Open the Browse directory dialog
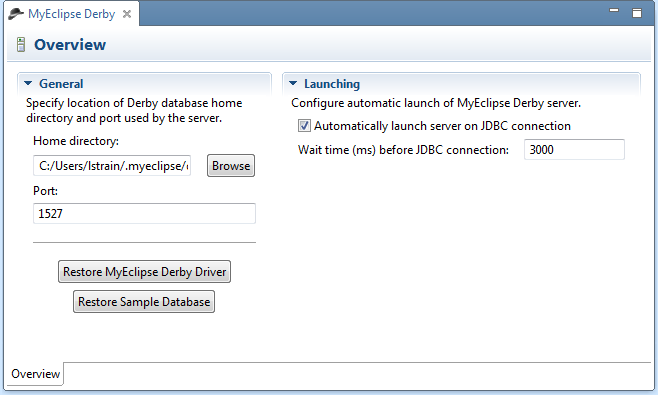 (x=231, y=166)
